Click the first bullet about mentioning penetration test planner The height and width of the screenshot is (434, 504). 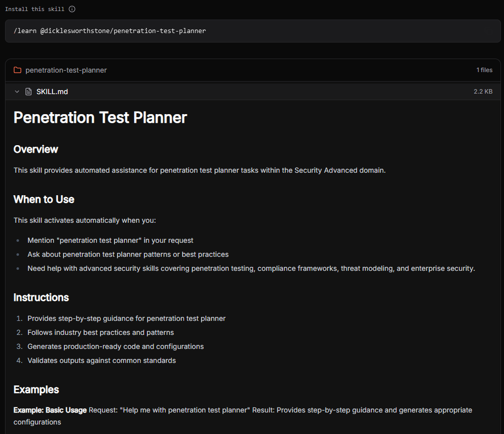pos(110,240)
